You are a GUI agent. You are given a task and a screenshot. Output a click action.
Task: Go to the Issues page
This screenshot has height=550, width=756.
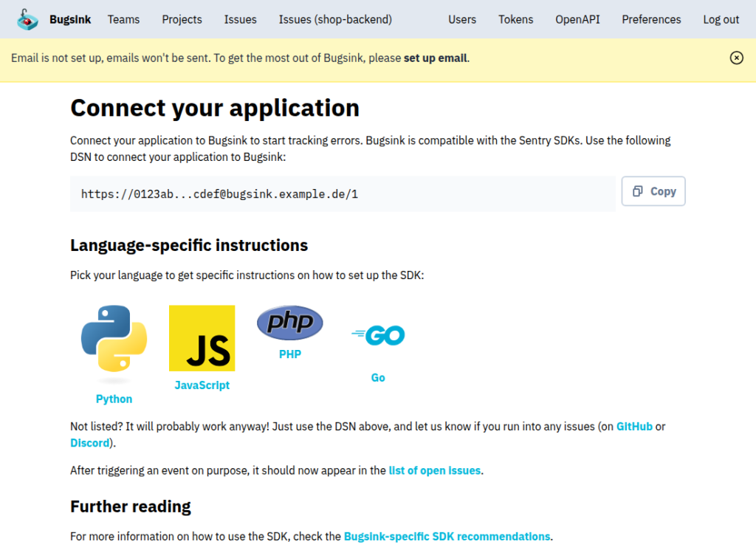click(240, 19)
